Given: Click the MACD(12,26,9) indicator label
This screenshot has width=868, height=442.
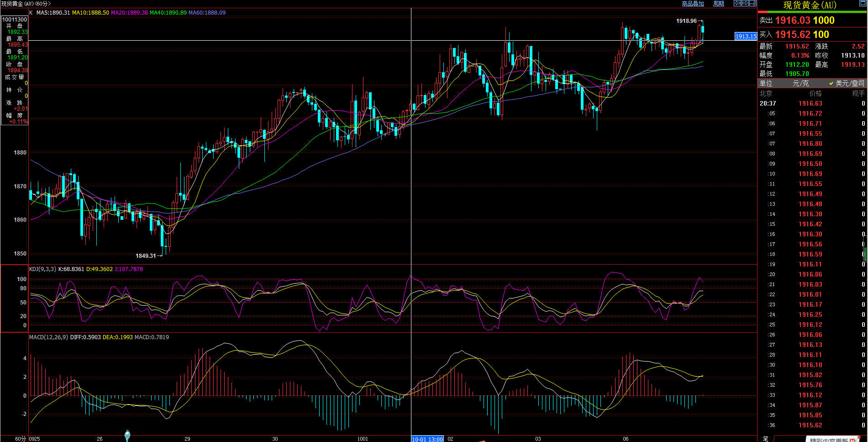Looking at the screenshot, I should click(48, 337).
